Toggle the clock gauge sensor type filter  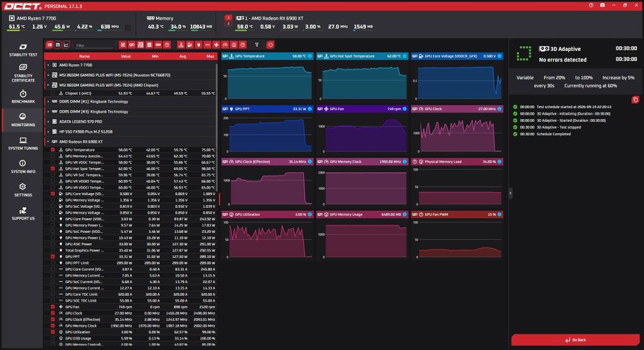point(225,45)
